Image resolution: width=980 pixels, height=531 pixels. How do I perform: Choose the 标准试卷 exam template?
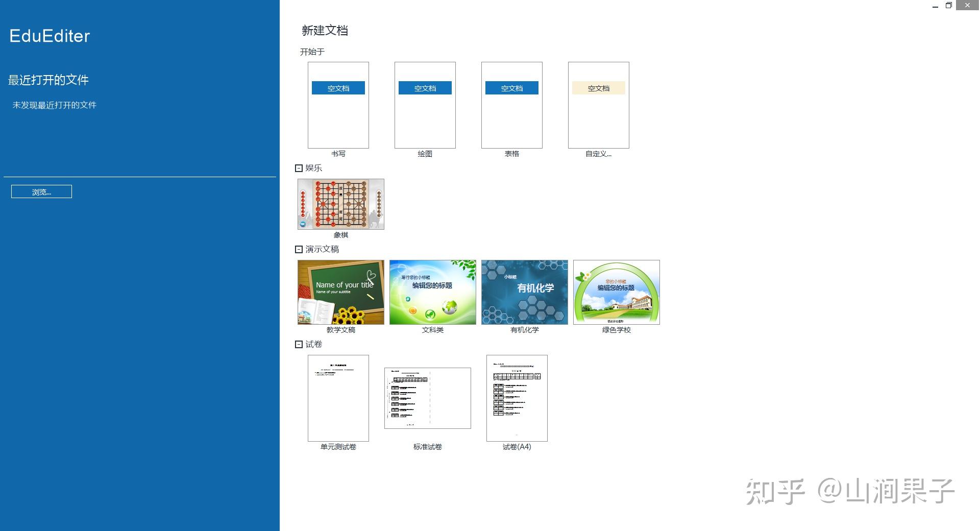[x=428, y=398]
